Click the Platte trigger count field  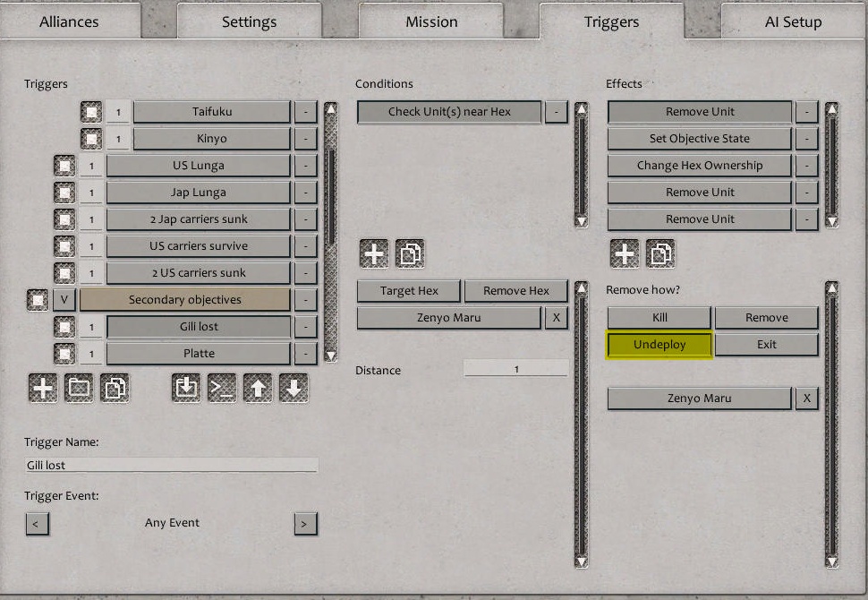[x=91, y=354]
